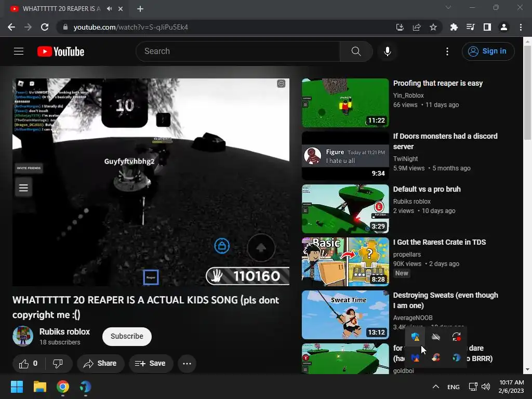Open a new browser tab

coord(140,9)
